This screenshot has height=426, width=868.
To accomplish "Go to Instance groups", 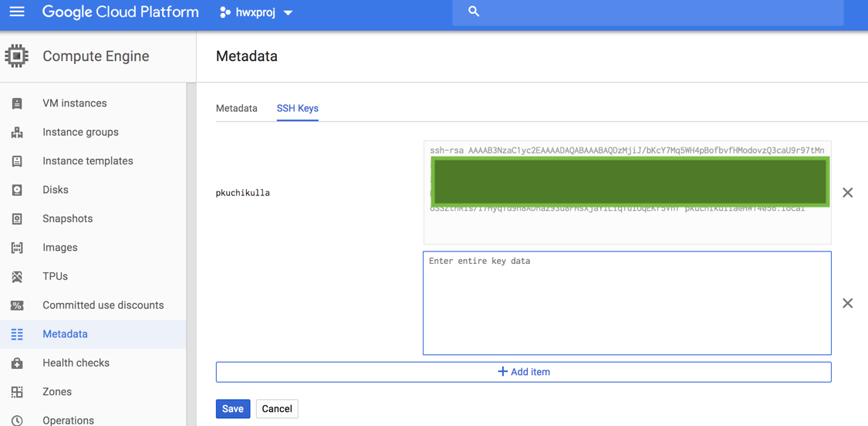I will (x=80, y=133).
